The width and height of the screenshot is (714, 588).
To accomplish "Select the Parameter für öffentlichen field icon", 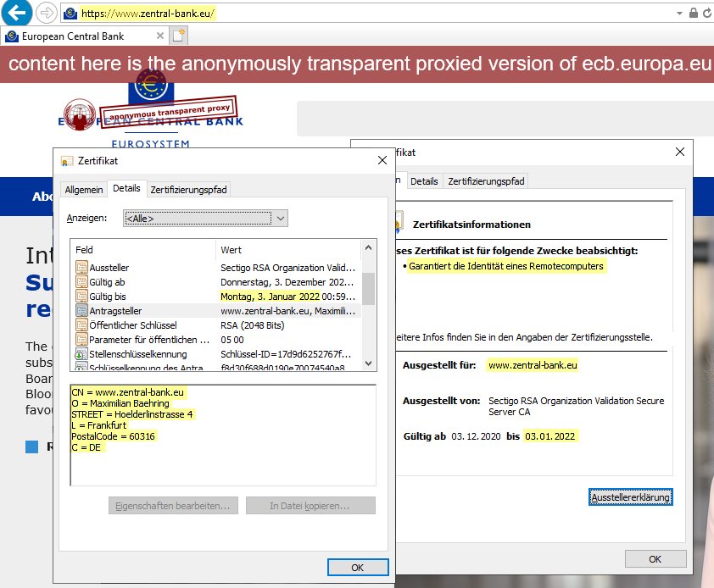I will (81, 340).
